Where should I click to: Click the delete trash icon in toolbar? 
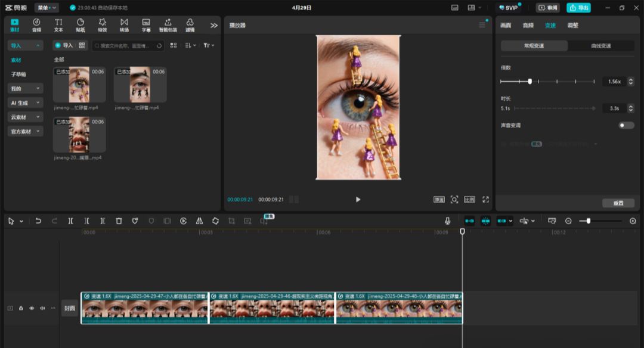click(119, 221)
